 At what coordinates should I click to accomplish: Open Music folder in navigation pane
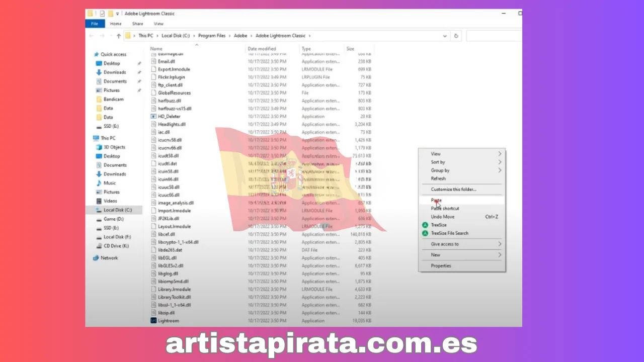click(x=106, y=183)
